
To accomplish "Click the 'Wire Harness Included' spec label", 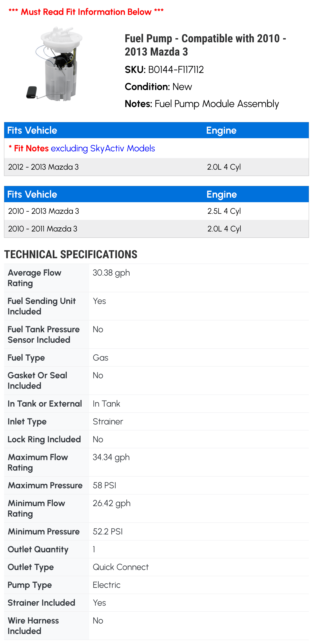I will [x=33, y=626].
